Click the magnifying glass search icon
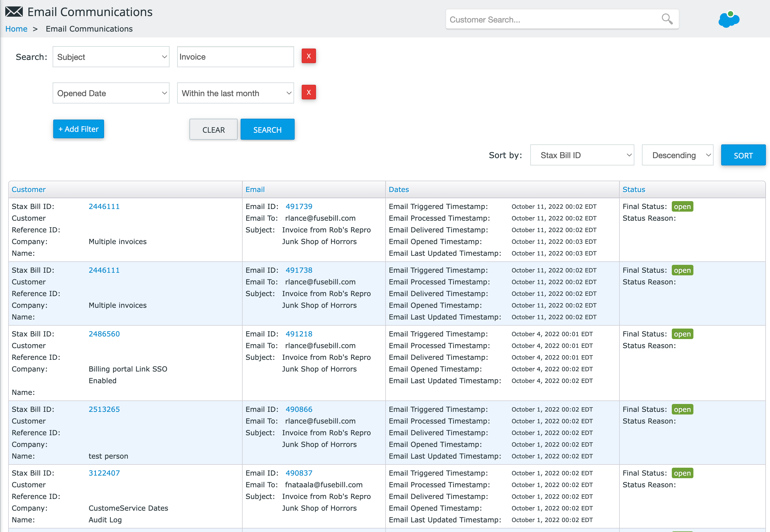Image resolution: width=770 pixels, height=532 pixels. click(x=667, y=19)
